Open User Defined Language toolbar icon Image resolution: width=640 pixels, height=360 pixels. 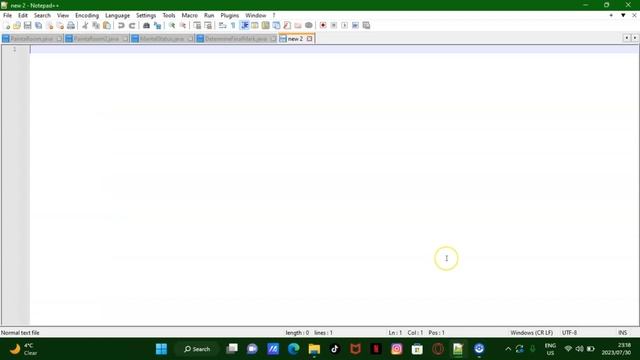pyautogui.click(x=255, y=25)
